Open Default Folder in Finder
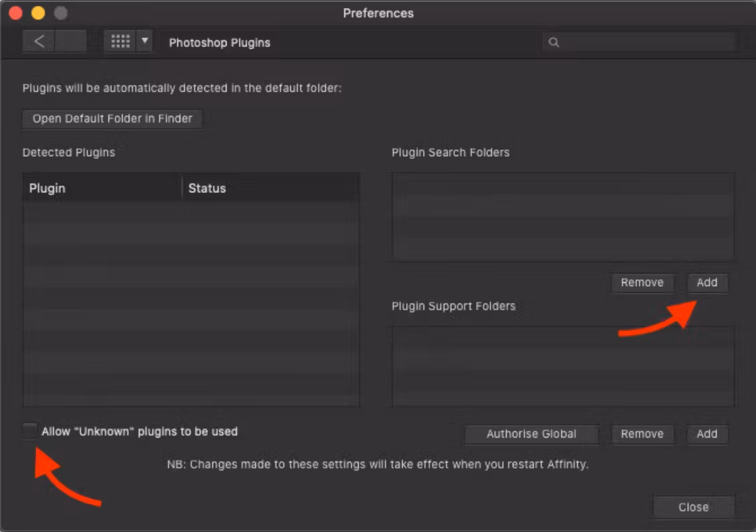The width and height of the screenshot is (756, 532). [x=113, y=119]
